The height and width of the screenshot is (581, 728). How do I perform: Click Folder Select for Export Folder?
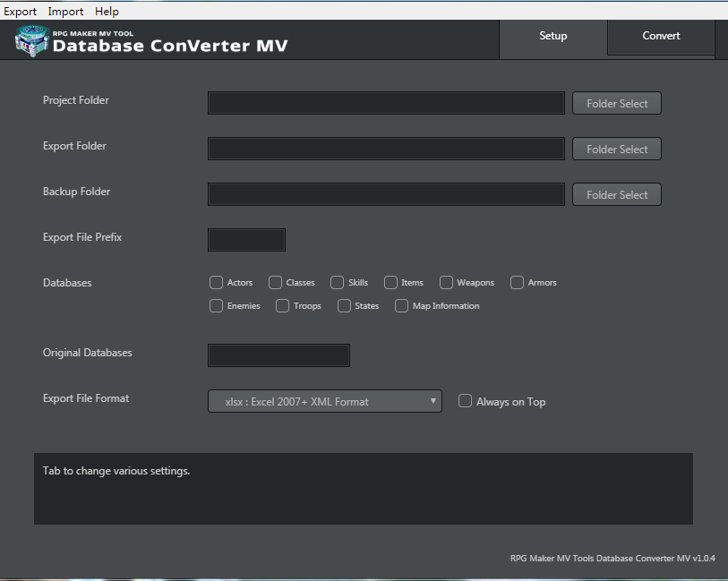click(617, 149)
